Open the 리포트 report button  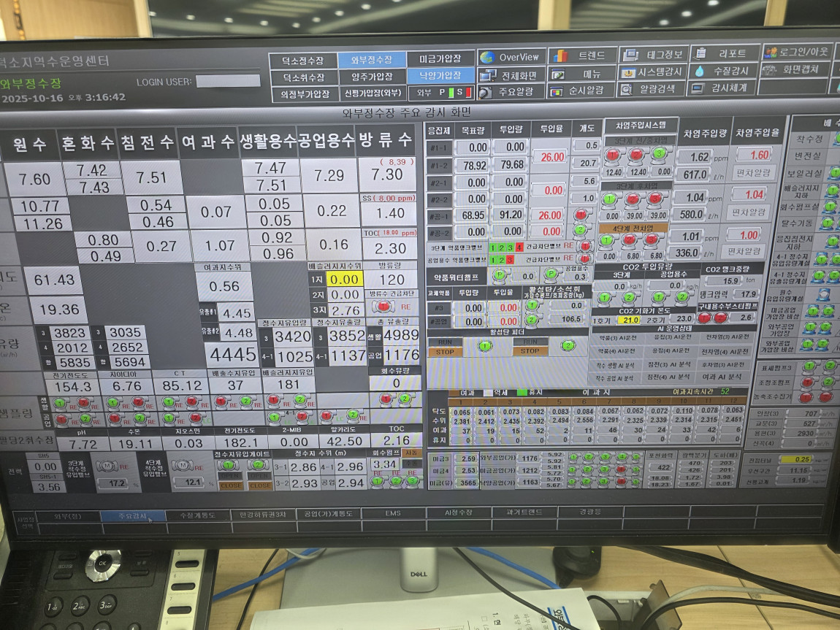point(725,53)
